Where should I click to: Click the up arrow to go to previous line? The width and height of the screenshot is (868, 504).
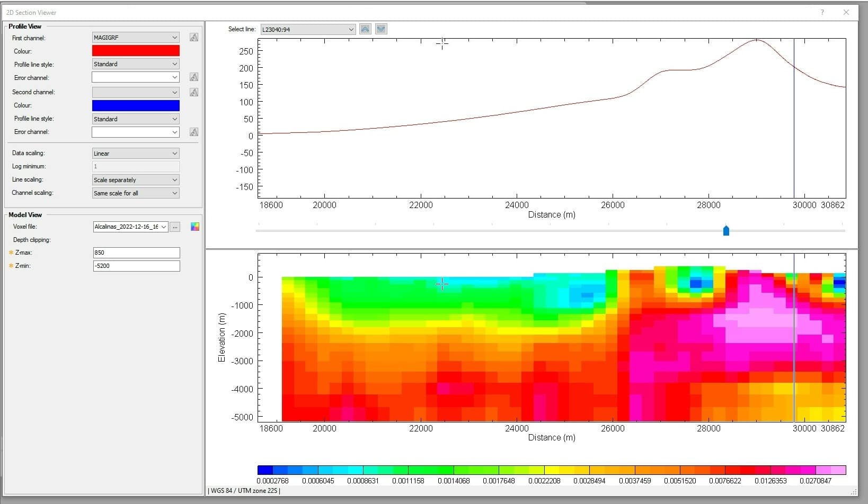click(365, 29)
